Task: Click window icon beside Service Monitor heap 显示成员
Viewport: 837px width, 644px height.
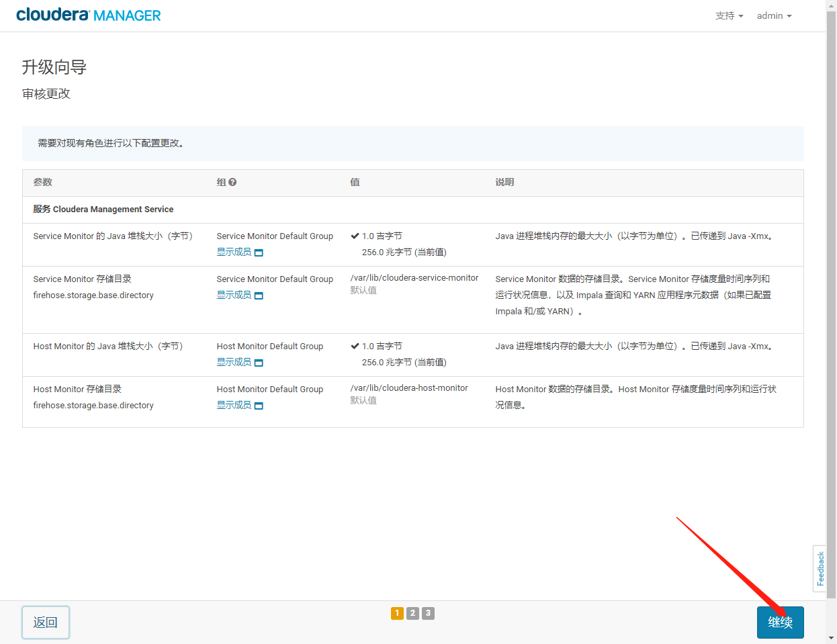Action: (259, 252)
